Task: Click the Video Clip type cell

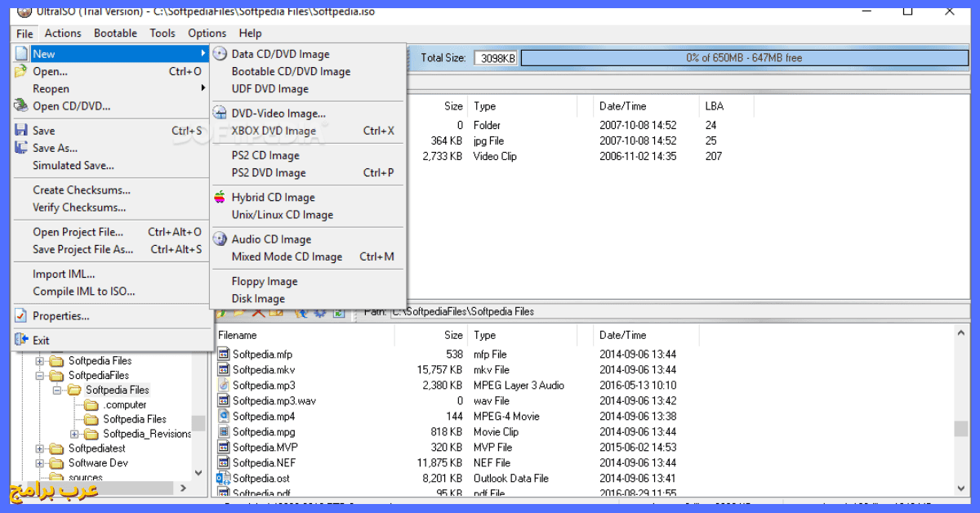Action: [x=495, y=156]
